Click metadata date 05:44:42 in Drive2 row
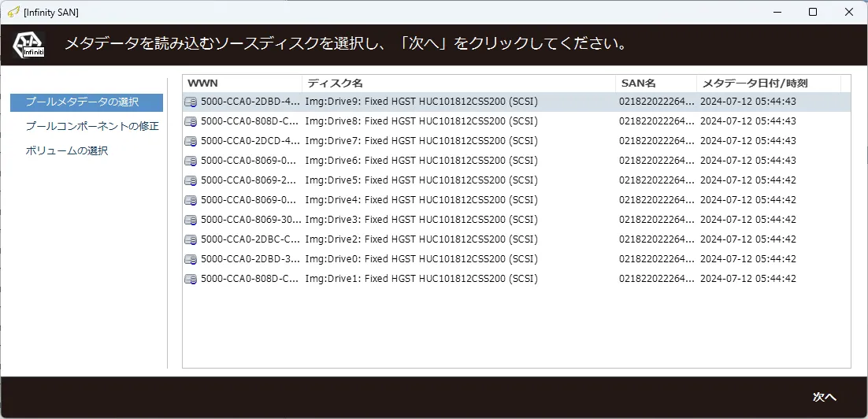868x419 pixels. 747,239
